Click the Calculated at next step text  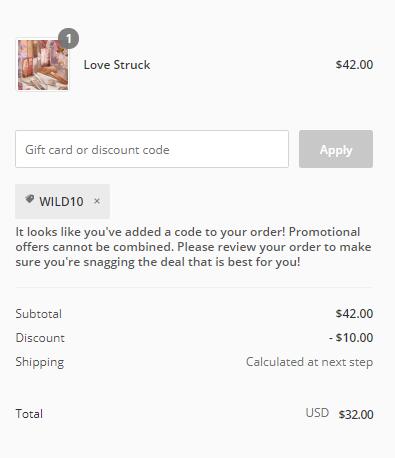pos(309,362)
